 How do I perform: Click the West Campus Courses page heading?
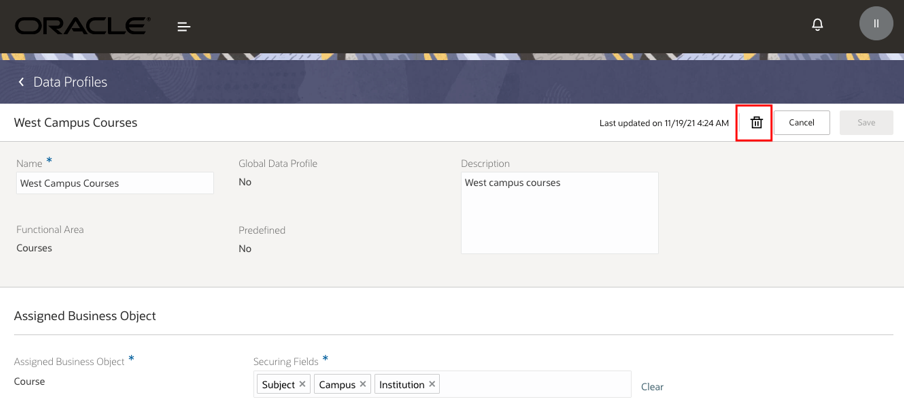76,123
